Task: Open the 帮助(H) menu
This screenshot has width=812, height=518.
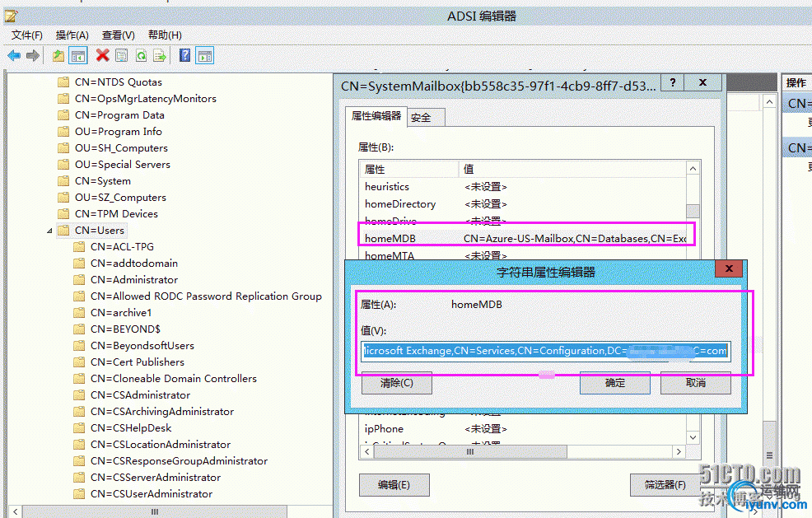Action: pos(165,35)
